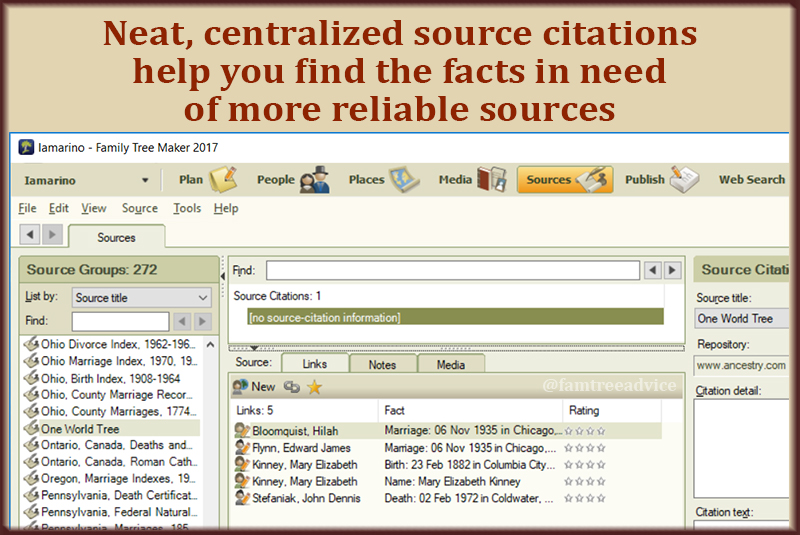
Task: Open the Media workspace
Action: pos(472,180)
